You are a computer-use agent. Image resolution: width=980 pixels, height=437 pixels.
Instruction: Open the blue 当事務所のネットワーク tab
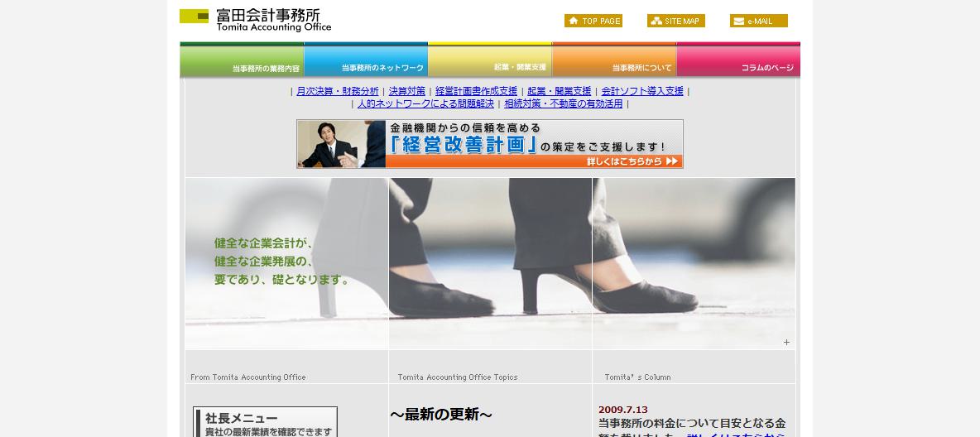366,60
